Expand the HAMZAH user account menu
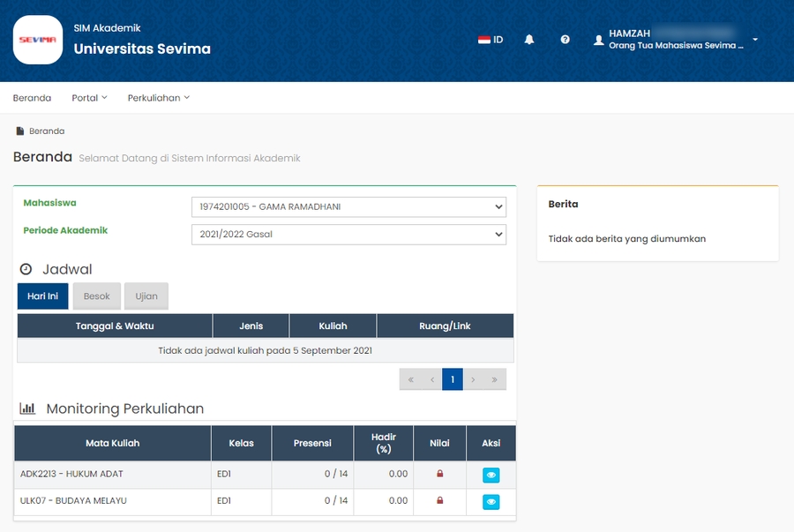The image size is (794, 532). click(754, 40)
